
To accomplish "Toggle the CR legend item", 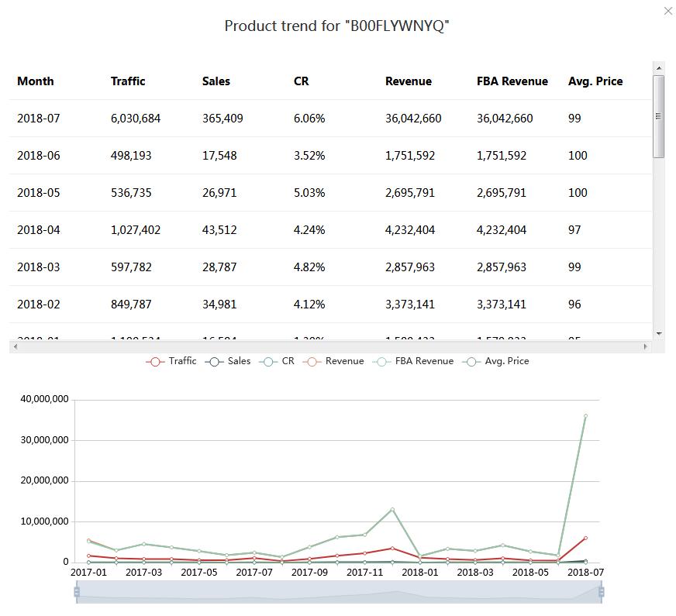I will click(278, 361).
